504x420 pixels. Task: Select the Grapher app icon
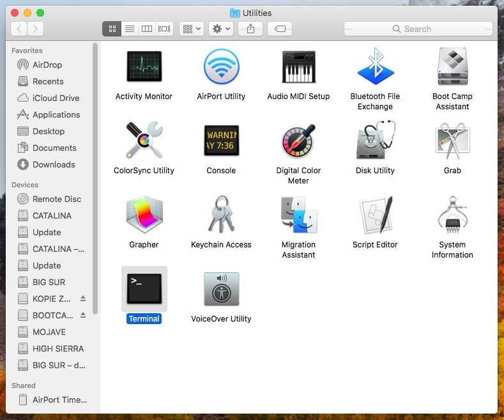pos(144,214)
